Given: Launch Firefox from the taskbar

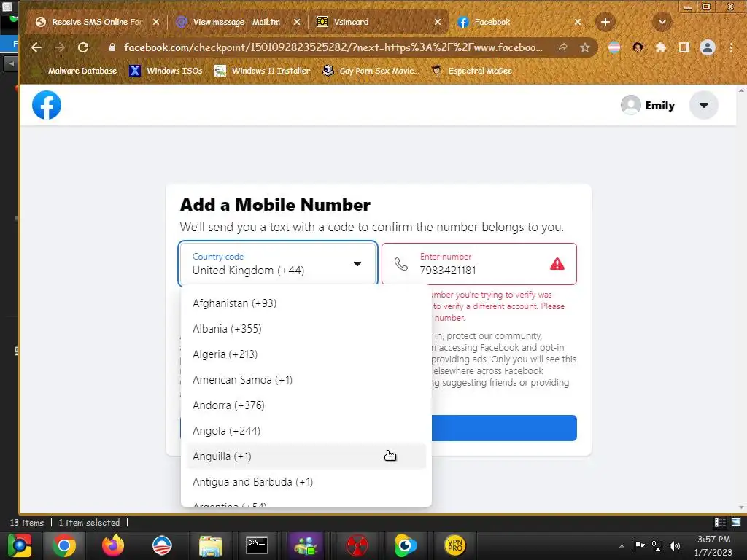Looking at the screenshot, I should coord(113,545).
